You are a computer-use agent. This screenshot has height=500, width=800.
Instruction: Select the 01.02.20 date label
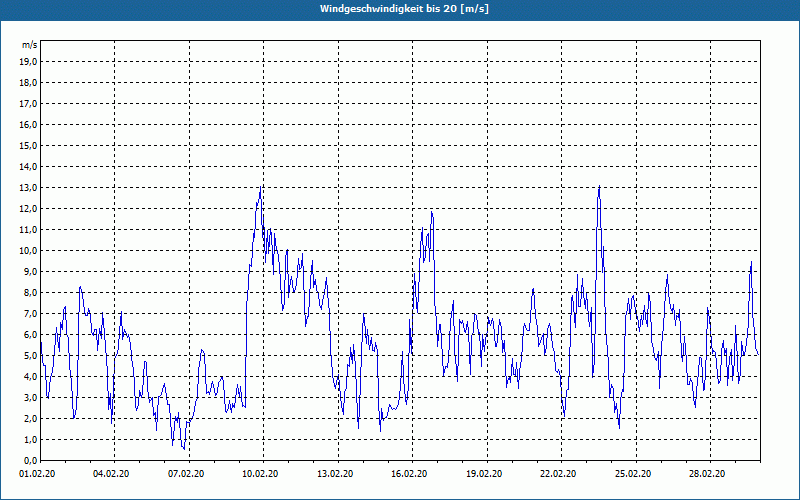[x=40, y=474]
